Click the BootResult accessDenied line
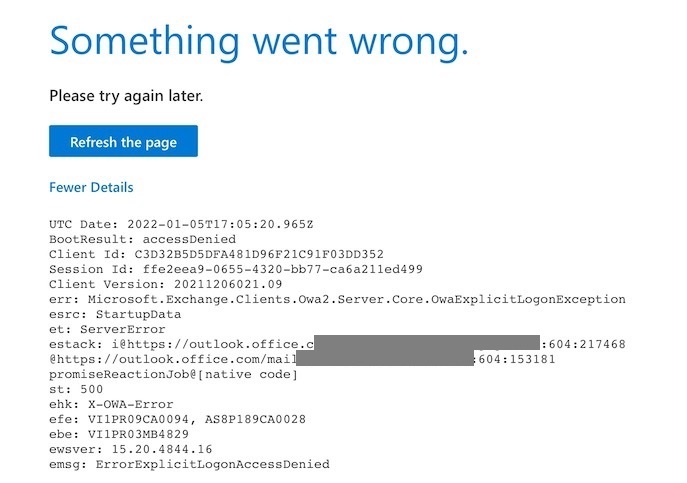The height and width of the screenshot is (483, 687). pos(142,239)
